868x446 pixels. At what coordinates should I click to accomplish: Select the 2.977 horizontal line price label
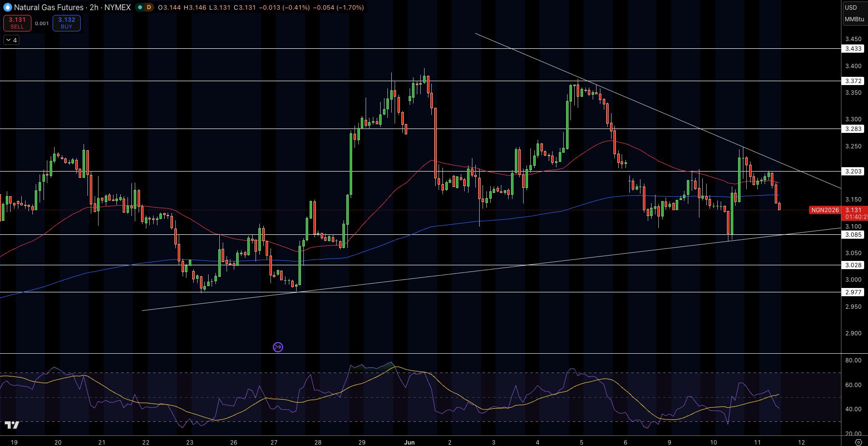854,292
